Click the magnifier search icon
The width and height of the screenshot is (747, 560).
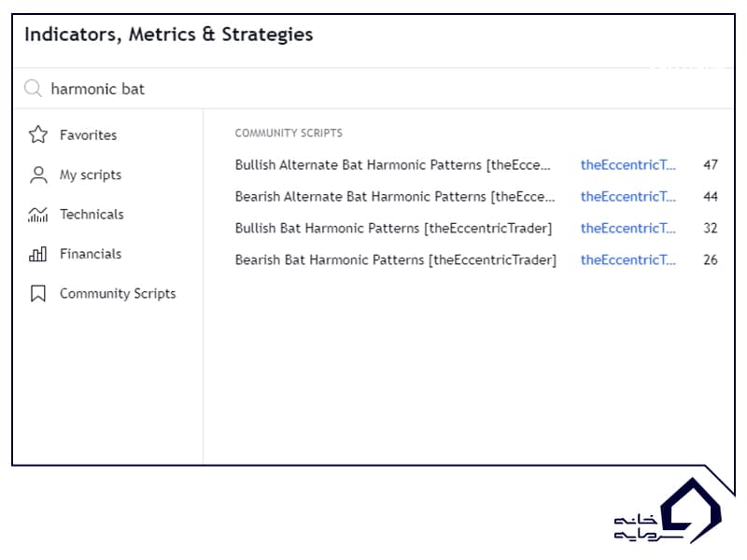pos(33,89)
